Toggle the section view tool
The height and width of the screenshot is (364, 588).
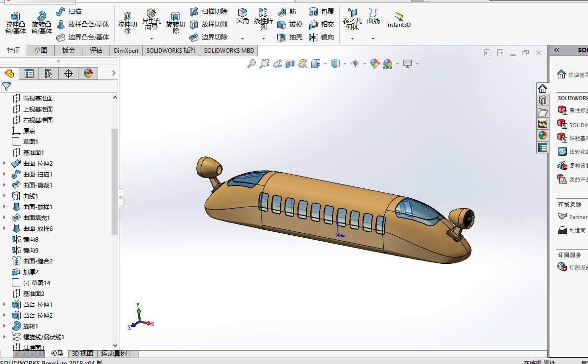[x=290, y=64]
